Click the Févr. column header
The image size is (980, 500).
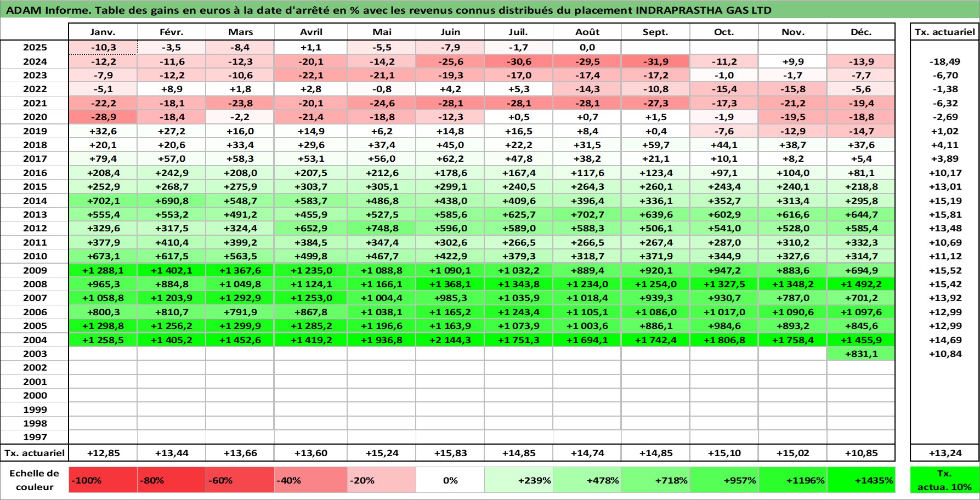click(172, 32)
